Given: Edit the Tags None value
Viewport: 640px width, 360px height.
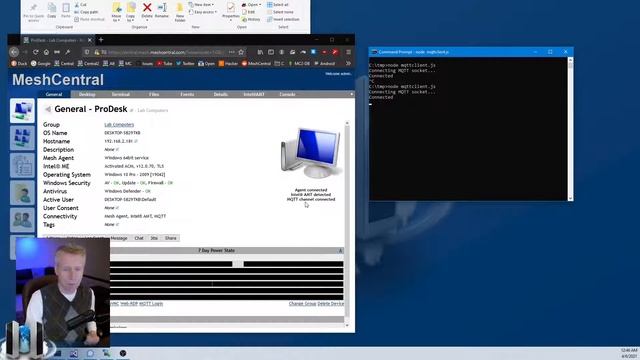Looking at the screenshot, I should pos(111,224).
